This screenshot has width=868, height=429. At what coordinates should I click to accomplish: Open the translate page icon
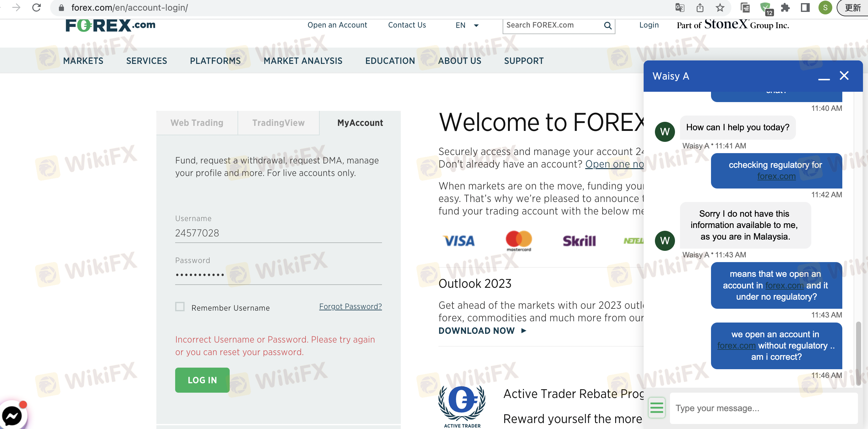pos(680,8)
